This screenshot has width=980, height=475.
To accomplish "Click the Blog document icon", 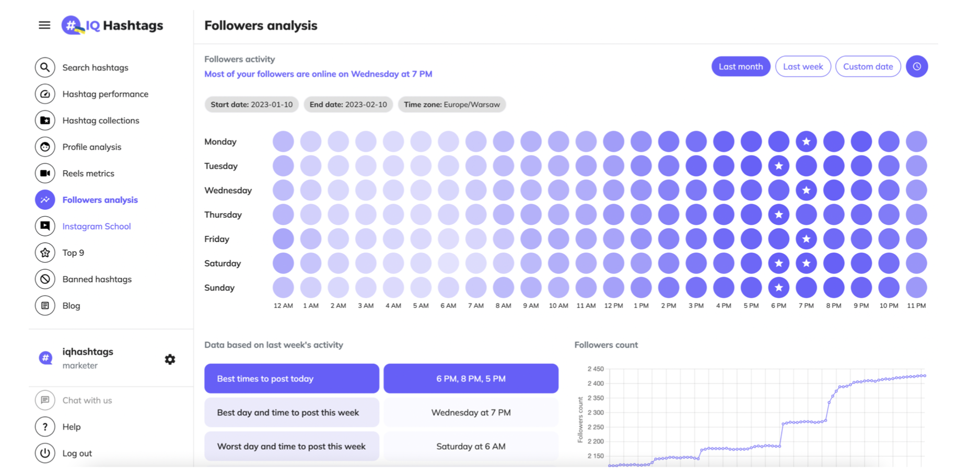I will (45, 305).
